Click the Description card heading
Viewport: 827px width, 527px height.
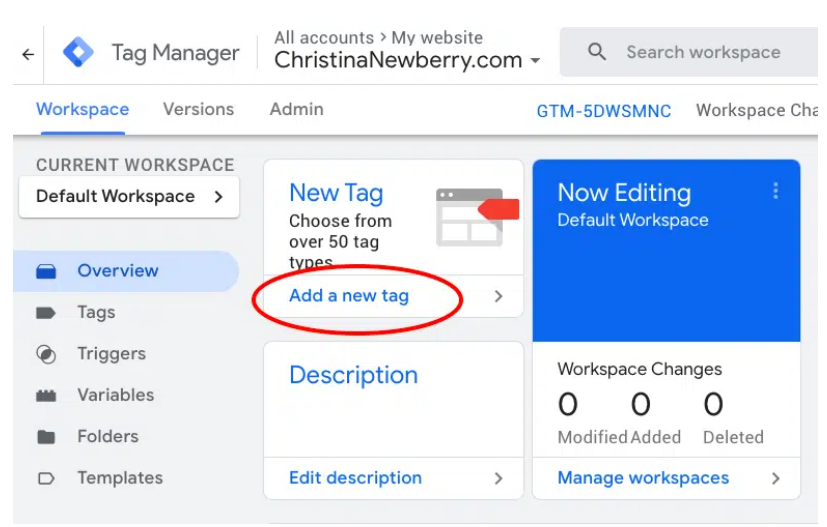[353, 375]
